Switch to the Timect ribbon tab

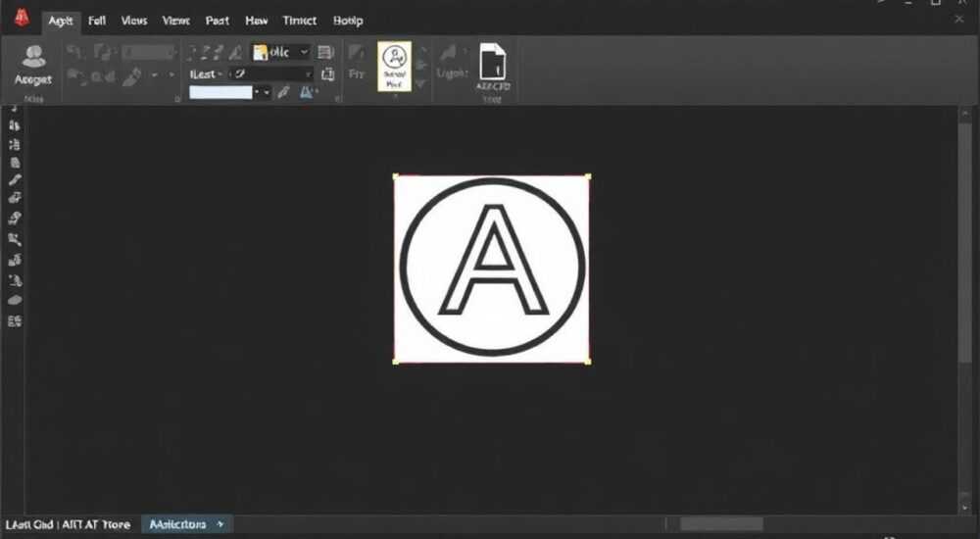pos(299,21)
